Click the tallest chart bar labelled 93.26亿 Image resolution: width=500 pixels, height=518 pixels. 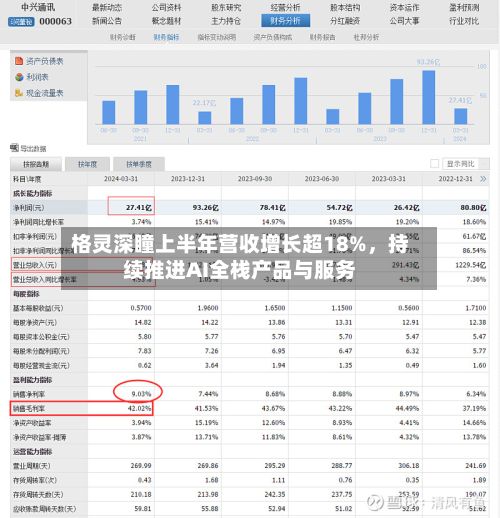429,97
